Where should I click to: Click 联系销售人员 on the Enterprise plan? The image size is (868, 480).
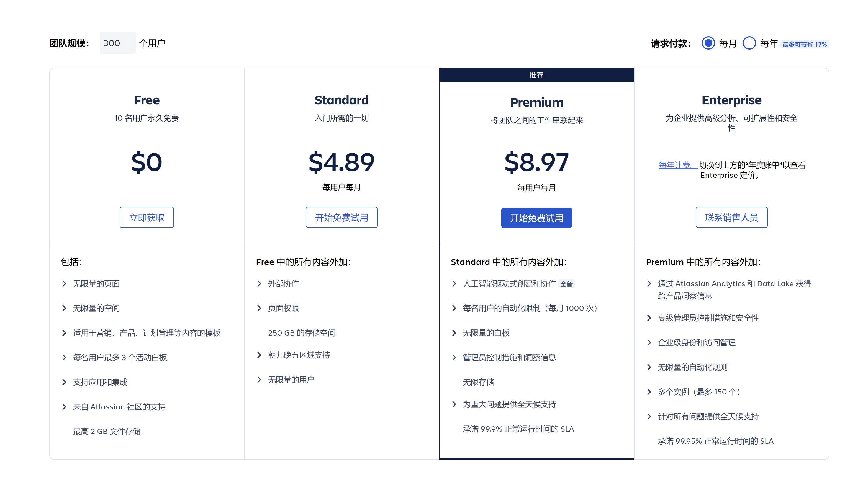(731, 217)
